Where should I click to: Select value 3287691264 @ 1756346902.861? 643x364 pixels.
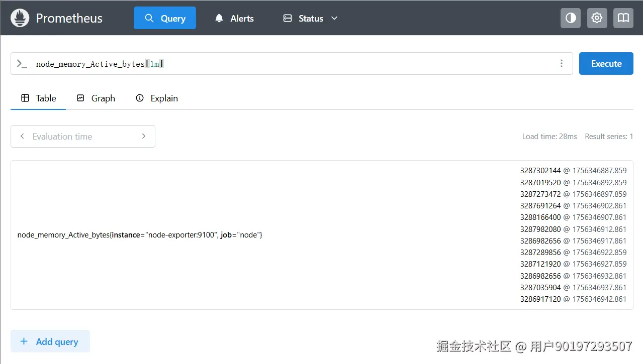[x=574, y=206]
